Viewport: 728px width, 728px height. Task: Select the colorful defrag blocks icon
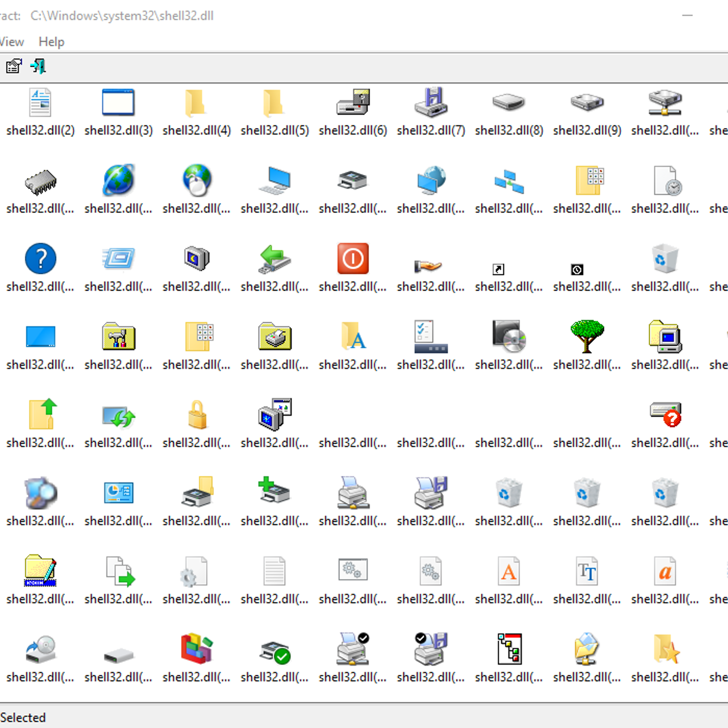tap(197, 648)
